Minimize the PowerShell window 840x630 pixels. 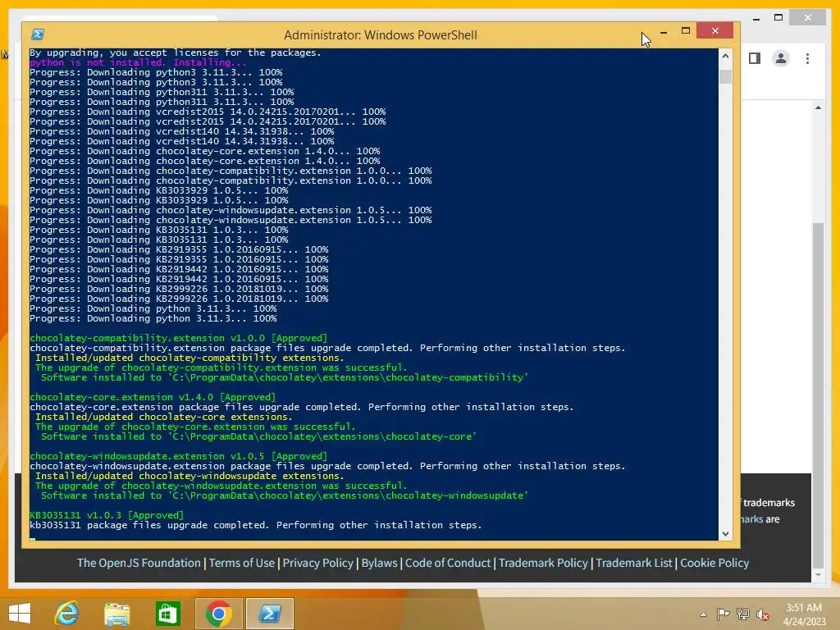pyautogui.click(x=664, y=32)
